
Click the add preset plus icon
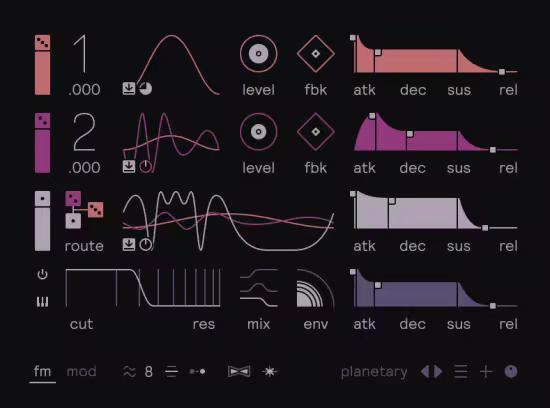(486, 372)
